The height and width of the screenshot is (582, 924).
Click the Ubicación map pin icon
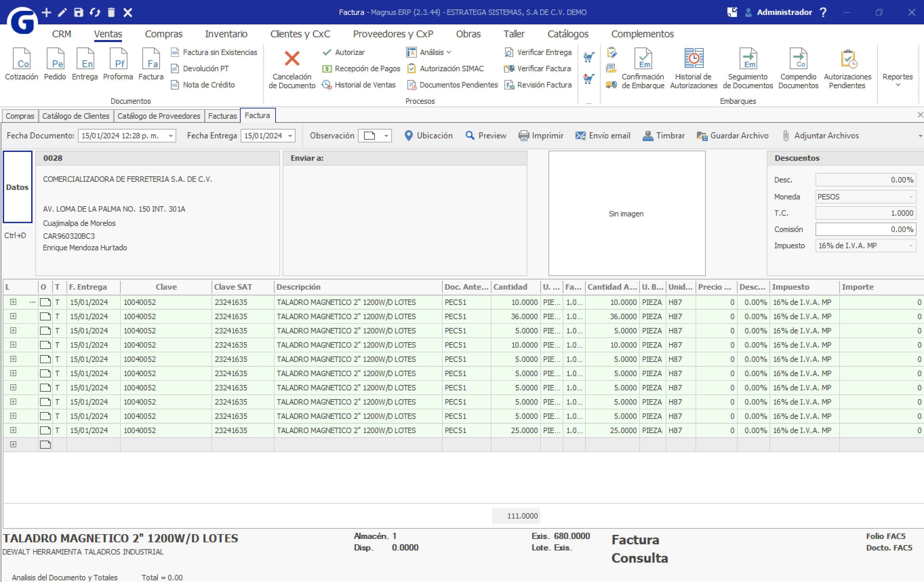[x=409, y=136]
